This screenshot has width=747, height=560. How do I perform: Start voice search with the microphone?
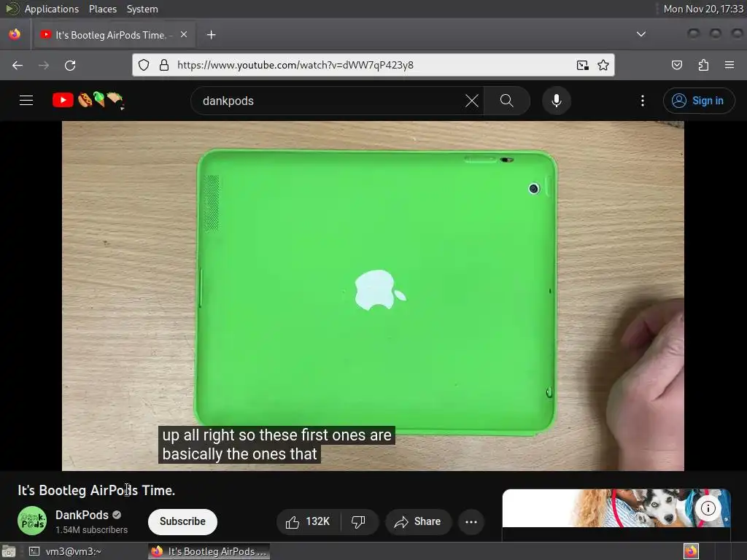(x=557, y=101)
